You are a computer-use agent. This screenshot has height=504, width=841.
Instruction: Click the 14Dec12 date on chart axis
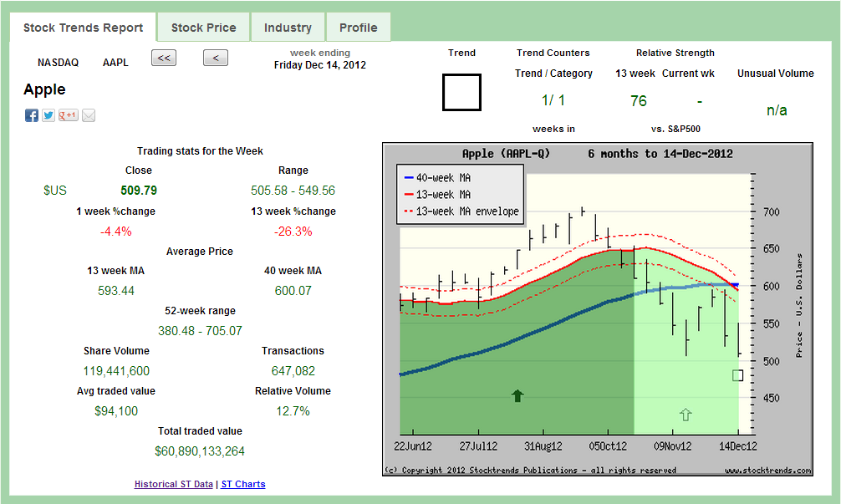click(738, 446)
